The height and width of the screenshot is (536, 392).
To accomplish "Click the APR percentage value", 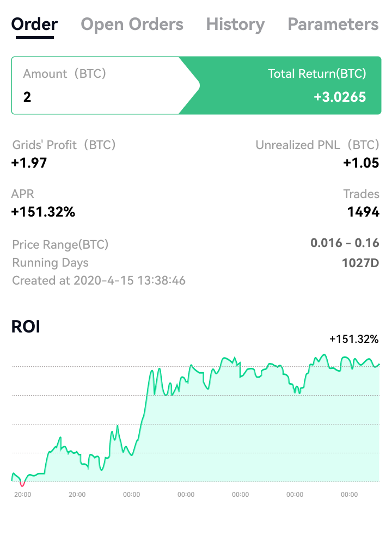I will click(x=43, y=212).
